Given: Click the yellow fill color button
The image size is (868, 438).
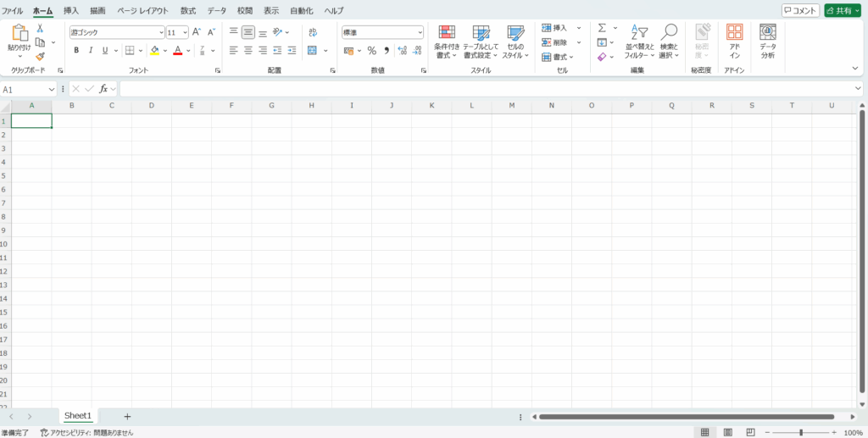Looking at the screenshot, I should click(154, 50).
